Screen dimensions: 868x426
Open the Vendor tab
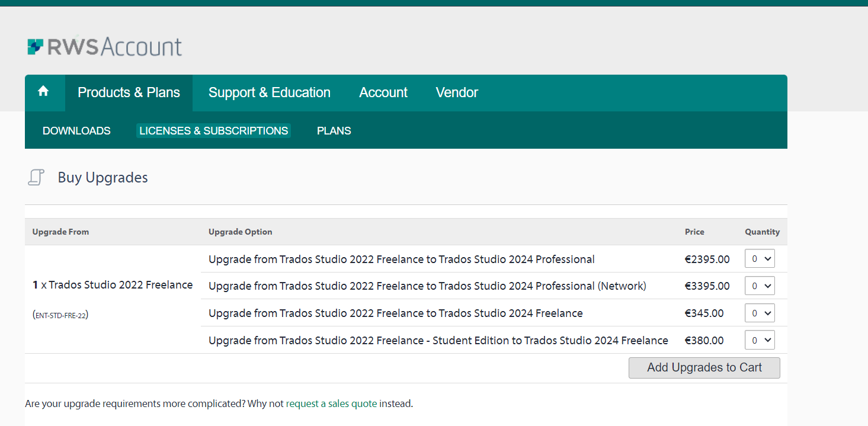pos(457,92)
